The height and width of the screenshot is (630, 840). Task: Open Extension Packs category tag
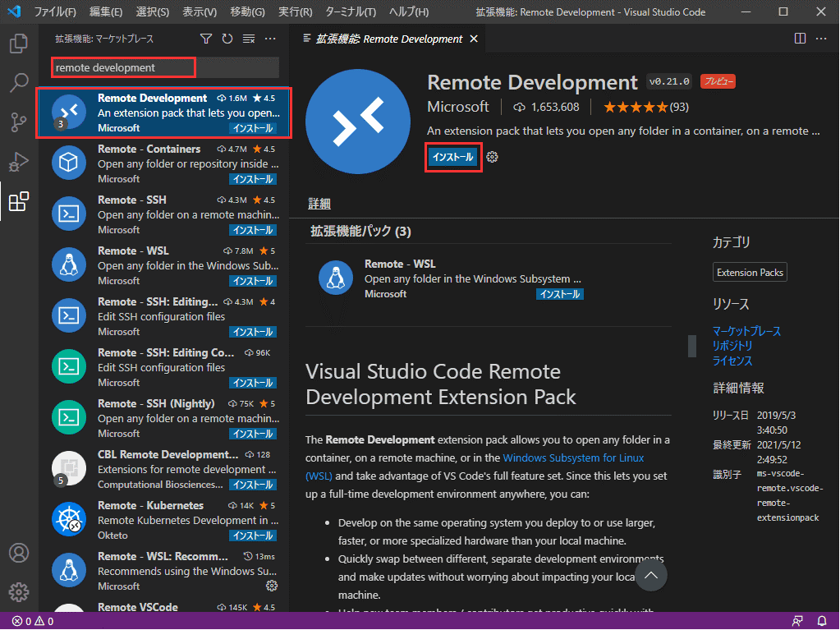tap(750, 272)
